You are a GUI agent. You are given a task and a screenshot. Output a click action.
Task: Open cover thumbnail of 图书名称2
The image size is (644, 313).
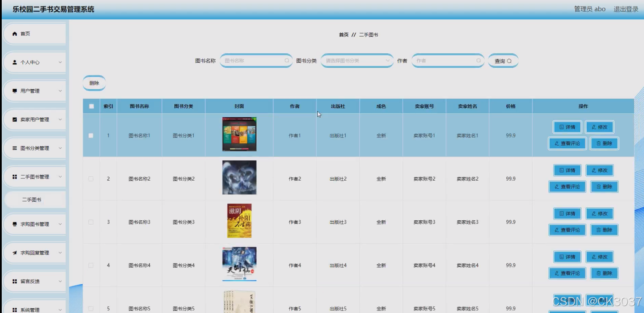click(x=239, y=178)
